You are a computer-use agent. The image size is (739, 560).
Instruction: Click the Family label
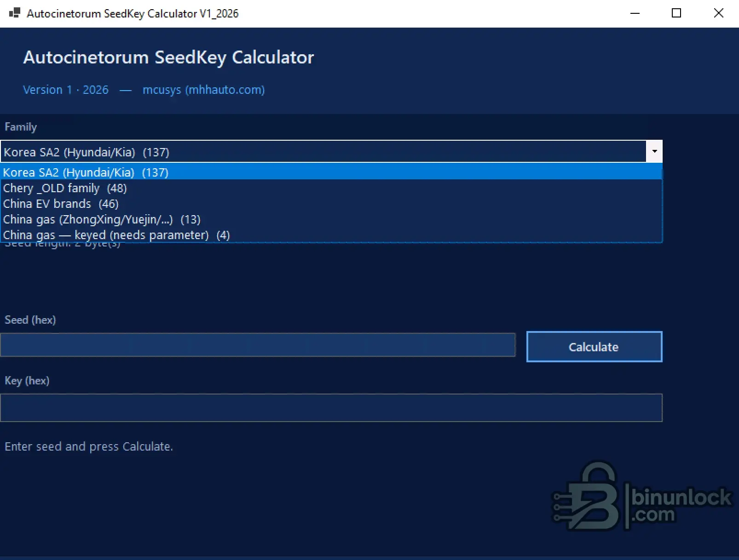21,127
